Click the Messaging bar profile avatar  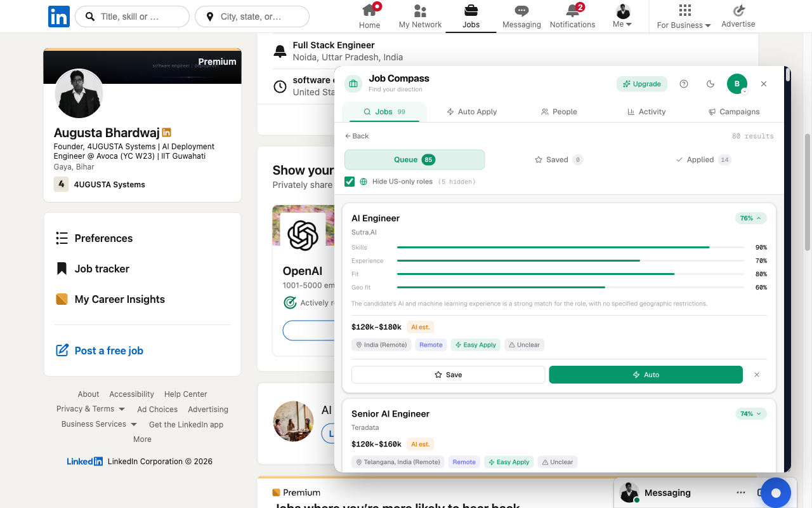[629, 493]
